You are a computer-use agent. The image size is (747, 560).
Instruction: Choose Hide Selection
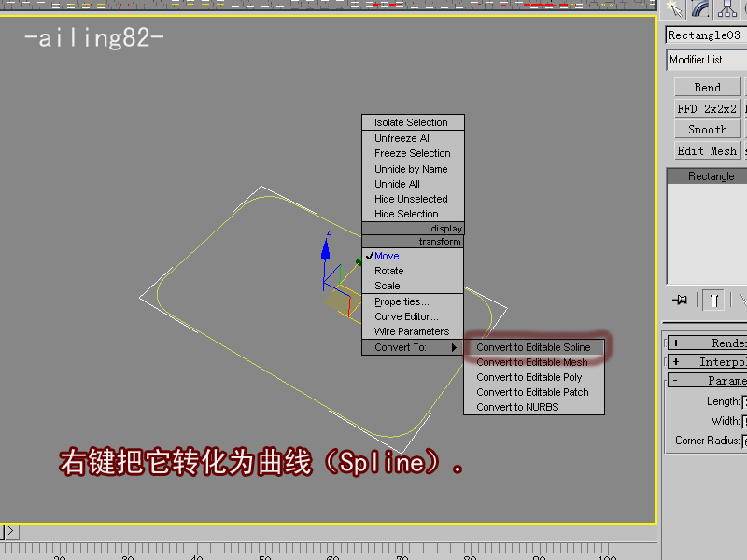pos(413,214)
